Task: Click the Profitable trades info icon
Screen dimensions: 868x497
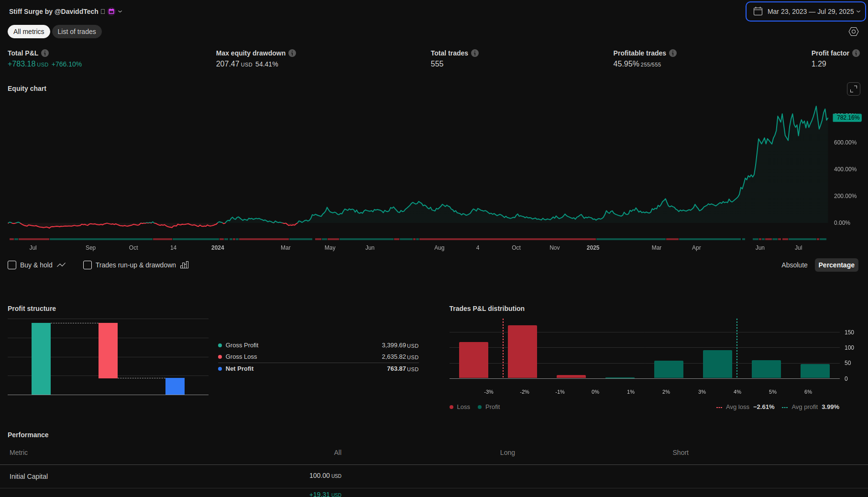Action: [x=673, y=53]
